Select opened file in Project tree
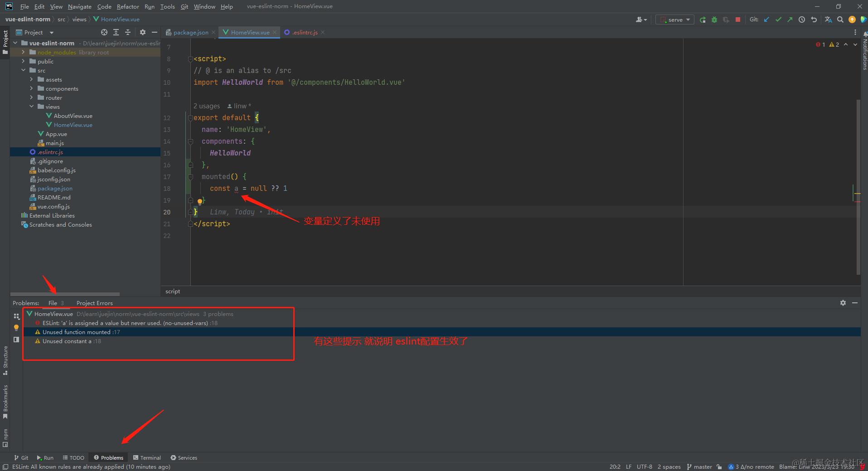The height and width of the screenshot is (471, 868). (104, 32)
